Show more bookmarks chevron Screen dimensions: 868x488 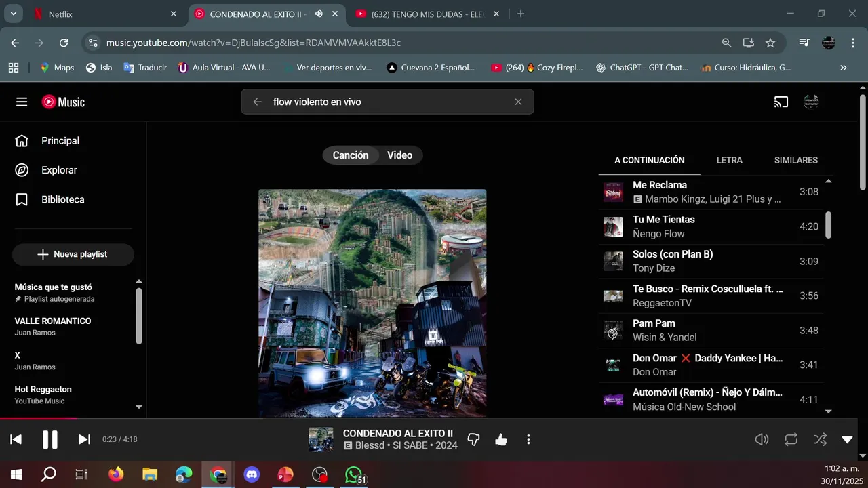[844, 68]
